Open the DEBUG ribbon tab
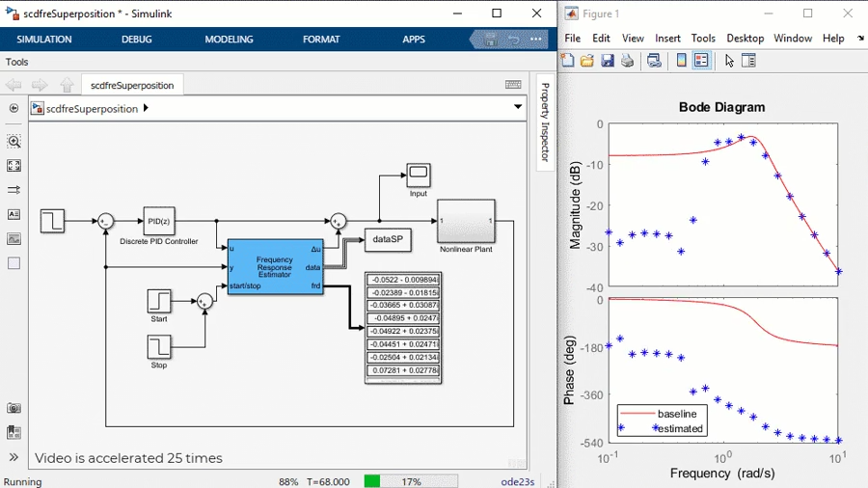 [x=136, y=40]
